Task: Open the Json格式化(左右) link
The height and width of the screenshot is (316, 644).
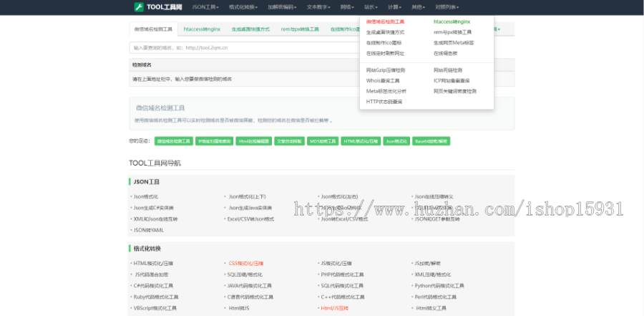Action: coord(340,196)
